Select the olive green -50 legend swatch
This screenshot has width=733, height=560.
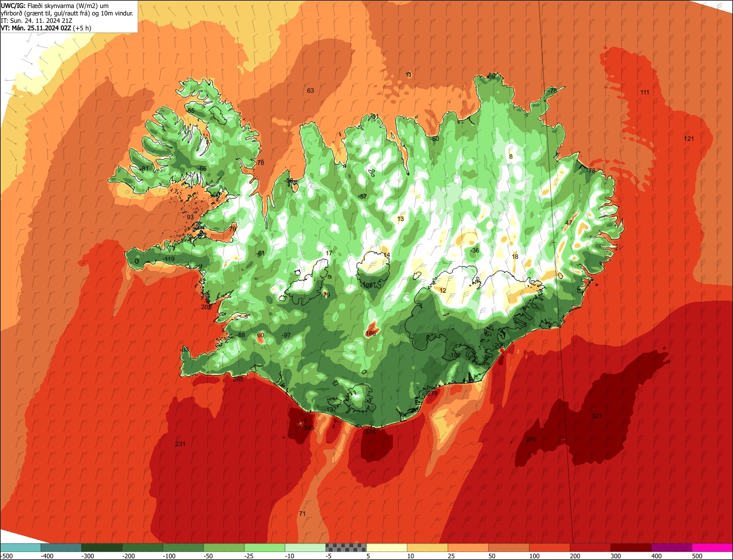click(x=223, y=547)
